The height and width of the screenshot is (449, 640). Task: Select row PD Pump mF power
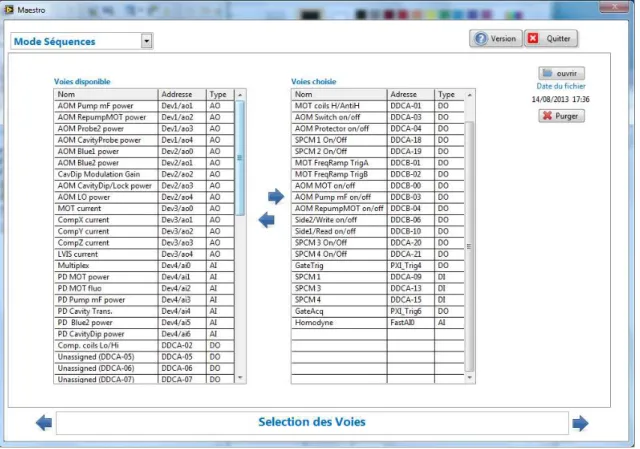(x=144, y=300)
